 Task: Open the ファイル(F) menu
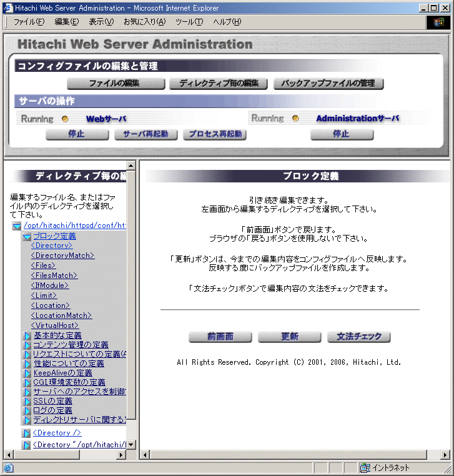point(29,22)
